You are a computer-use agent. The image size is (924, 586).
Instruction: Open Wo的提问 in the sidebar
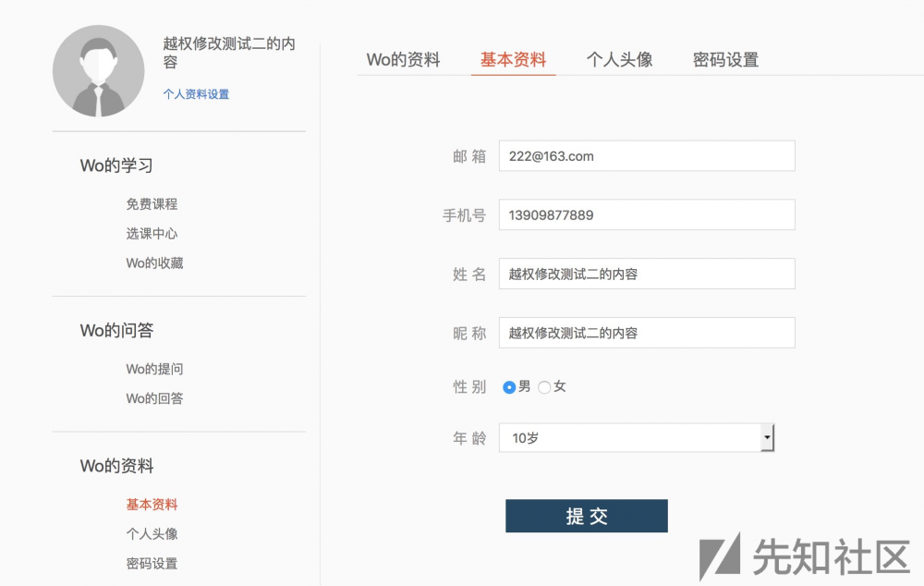click(x=152, y=369)
